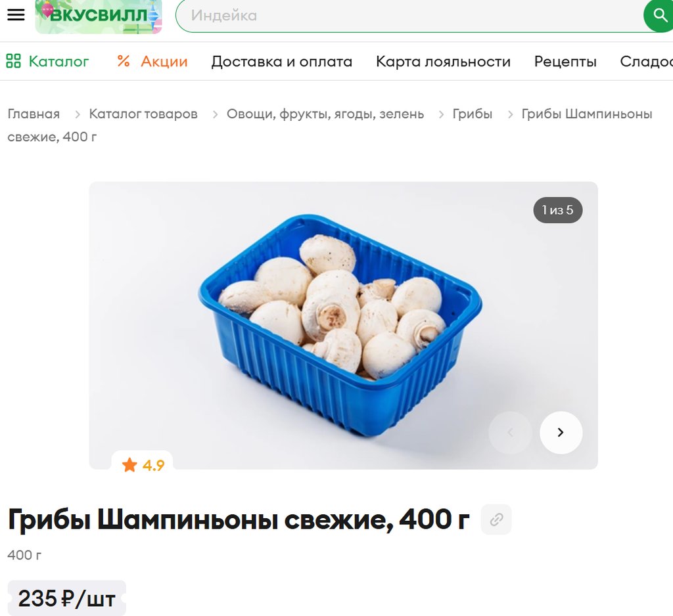The width and height of the screenshot is (673, 616).
Task: Click the previous photo arrow
Action: [510, 432]
